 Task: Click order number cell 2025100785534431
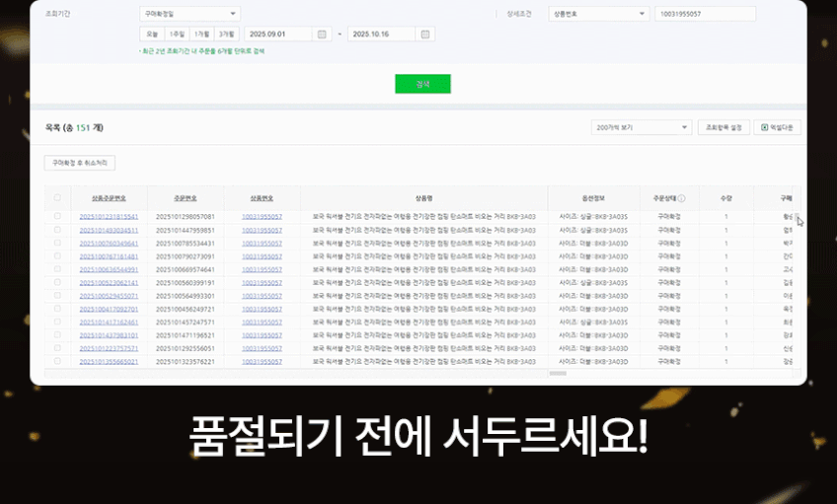click(186, 244)
